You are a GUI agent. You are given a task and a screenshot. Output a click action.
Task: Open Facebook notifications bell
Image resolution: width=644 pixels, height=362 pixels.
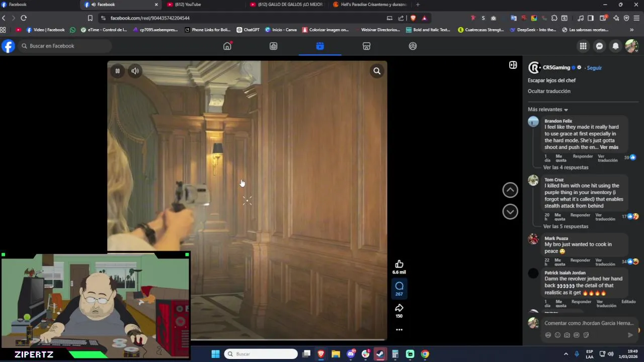[x=615, y=46]
